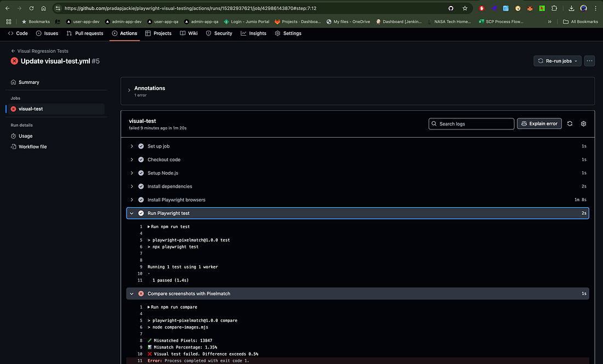The height and width of the screenshot is (364, 603).
Task: Open the My files - OneDrive bookmark
Action: point(348,21)
